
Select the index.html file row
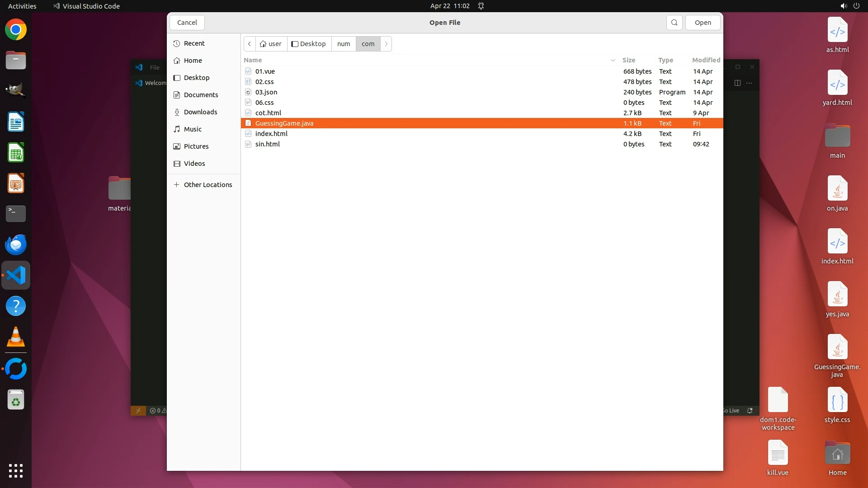(271, 134)
